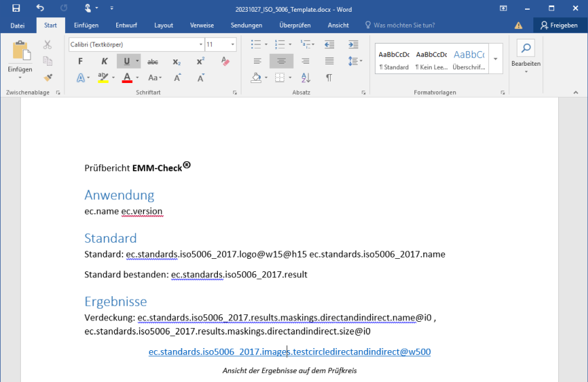Viewport: 588px width, 382px height.
Task: Increase font size with larger A
Action: (177, 78)
